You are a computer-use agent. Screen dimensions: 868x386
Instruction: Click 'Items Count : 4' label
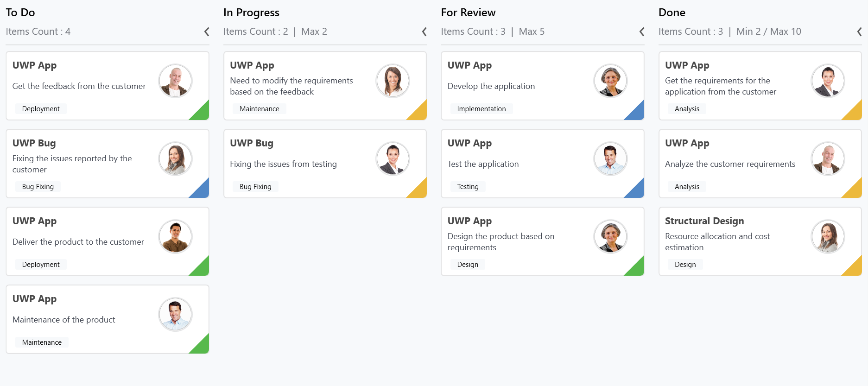pos(38,32)
